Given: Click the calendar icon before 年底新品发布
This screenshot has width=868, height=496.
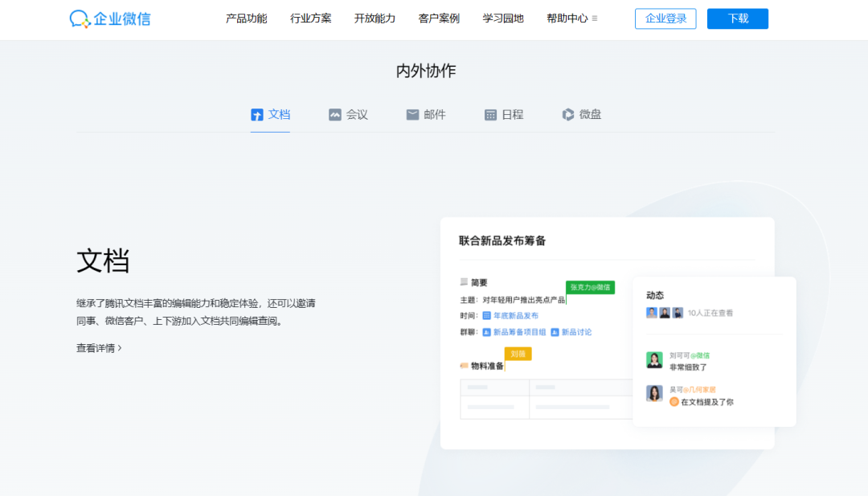Looking at the screenshot, I should pos(486,316).
